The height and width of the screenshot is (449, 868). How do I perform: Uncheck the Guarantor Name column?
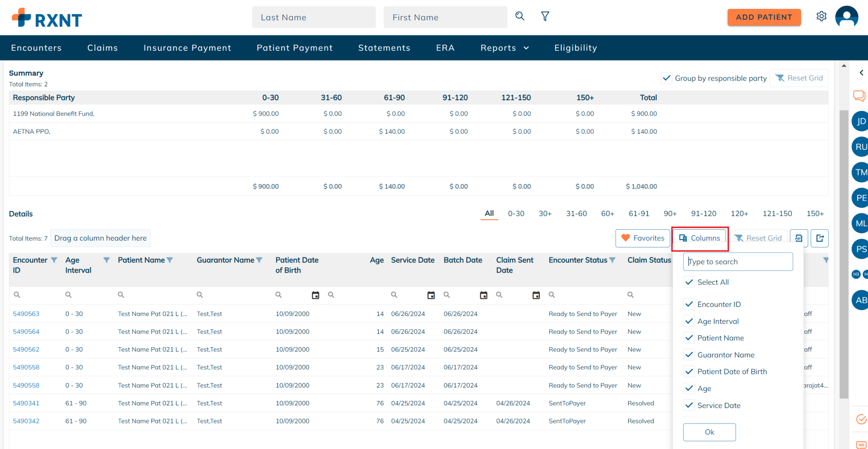tap(689, 355)
